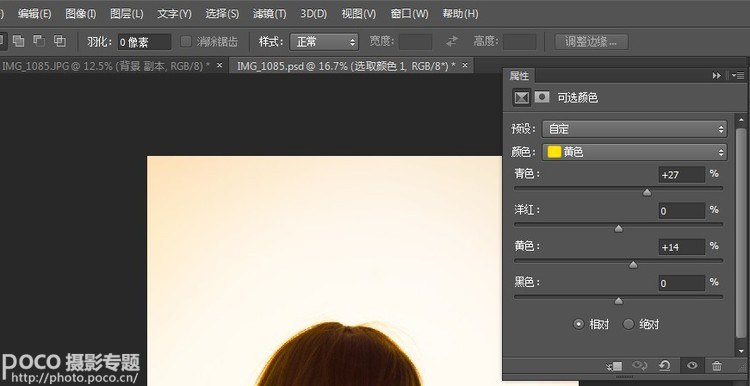Switch to IMG_1085.JPG document tab
This screenshot has width=750, height=386.
[x=106, y=66]
